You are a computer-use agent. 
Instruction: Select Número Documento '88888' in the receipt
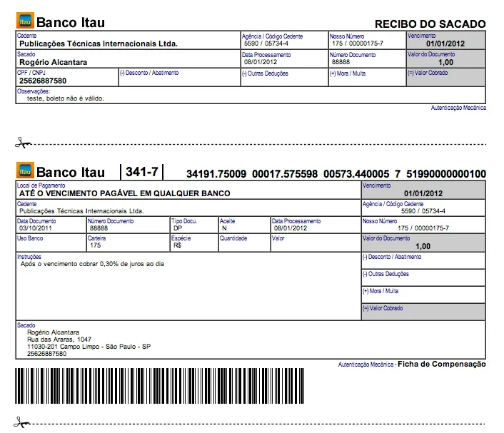(x=341, y=62)
